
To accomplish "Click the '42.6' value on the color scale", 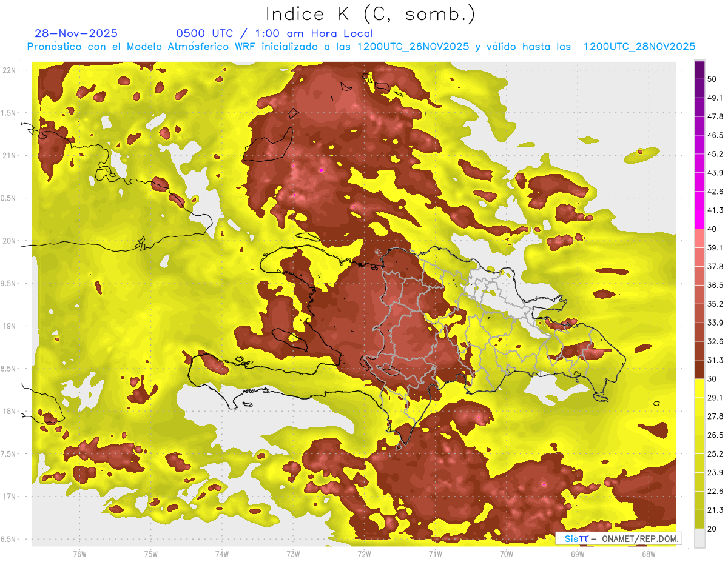I will (x=716, y=192).
